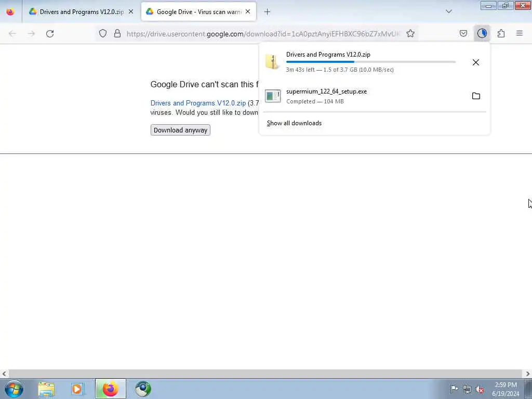Go back one page

(x=12, y=34)
